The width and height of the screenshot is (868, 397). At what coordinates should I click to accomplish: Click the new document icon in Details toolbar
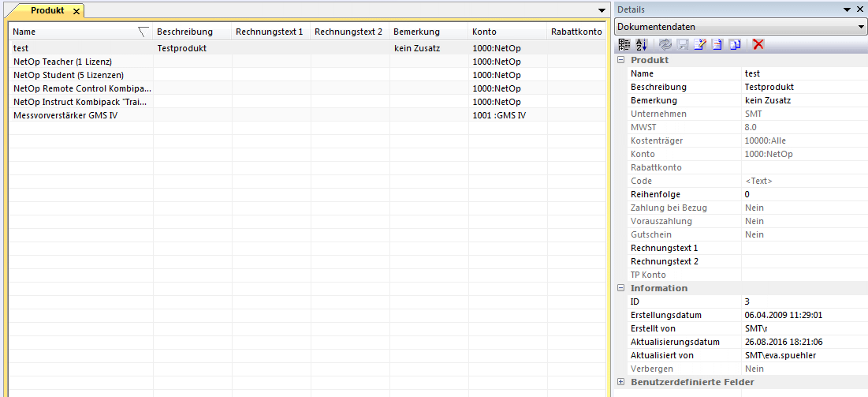coord(717,45)
